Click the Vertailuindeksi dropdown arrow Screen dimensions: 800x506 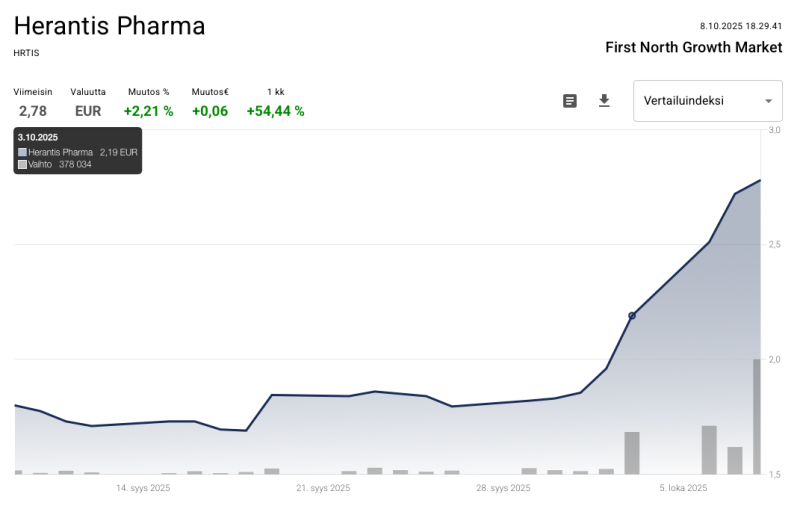point(768,101)
